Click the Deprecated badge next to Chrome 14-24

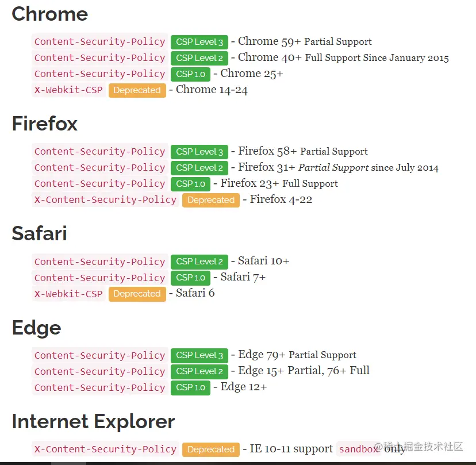[x=137, y=90]
